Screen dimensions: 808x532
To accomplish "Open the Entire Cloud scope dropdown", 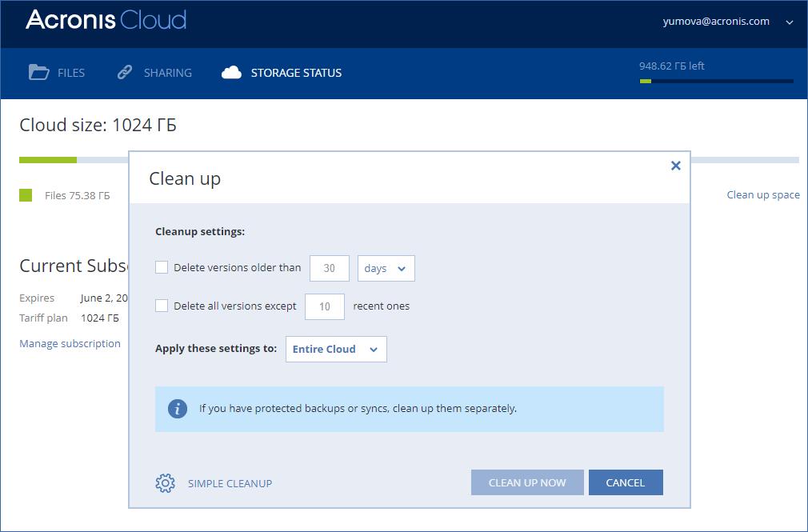I will pyautogui.click(x=336, y=349).
